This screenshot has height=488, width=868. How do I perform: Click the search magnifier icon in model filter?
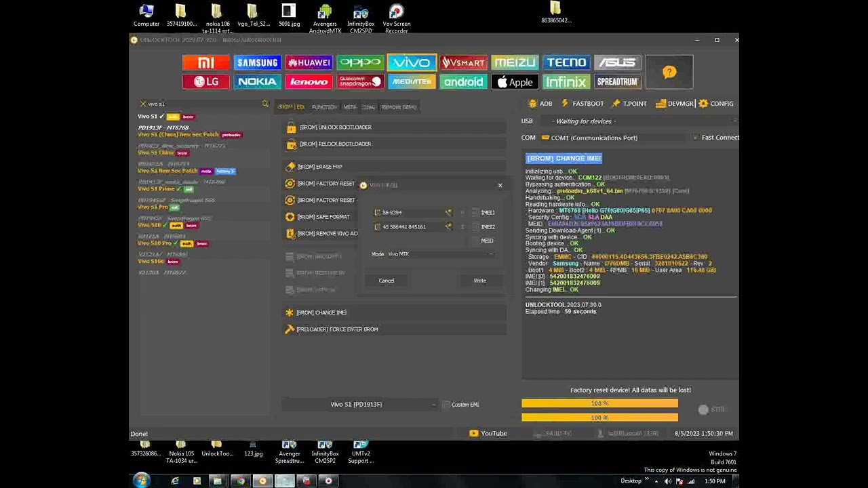tap(265, 104)
